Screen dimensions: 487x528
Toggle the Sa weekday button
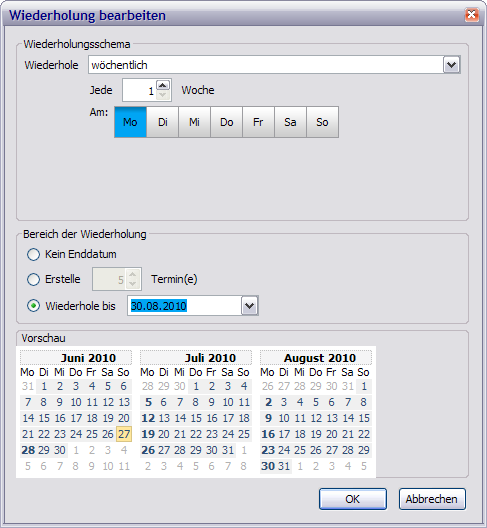(290, 122)
